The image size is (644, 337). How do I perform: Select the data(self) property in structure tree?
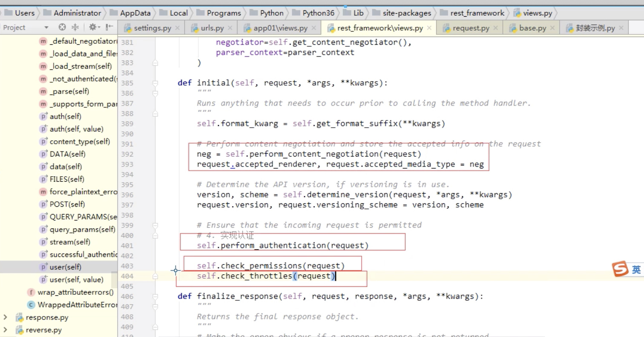click(x=66, y=166)
